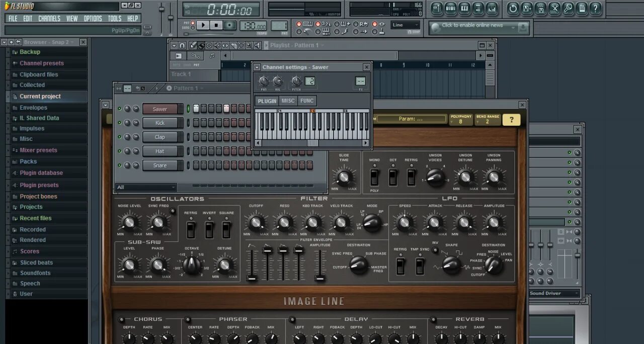Click the 'Param: ...' display on Sawer

411,119
